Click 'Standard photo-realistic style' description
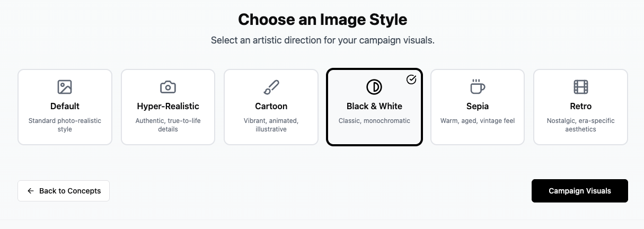Viewport: 644px width, 229px height. pyautogui.click(x=65, y=125)
